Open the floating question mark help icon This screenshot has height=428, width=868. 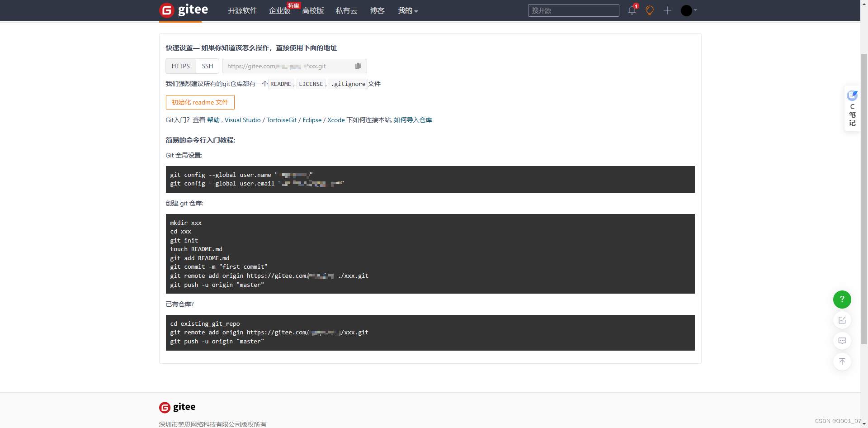click(842, 299)
